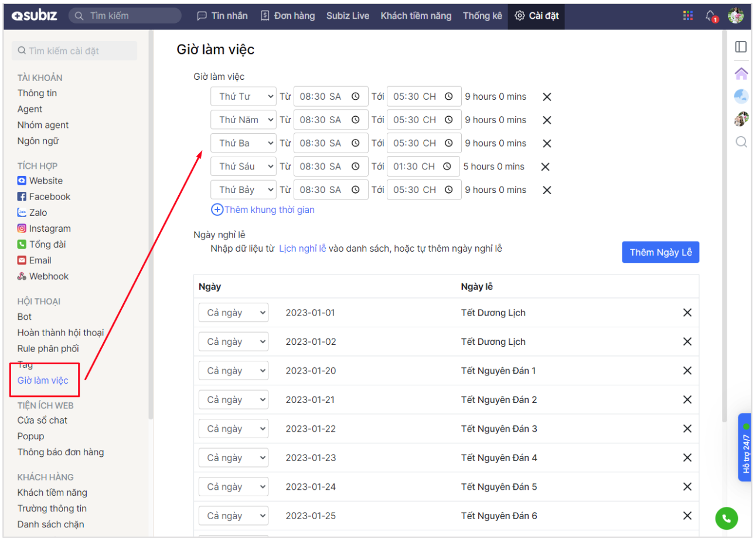This screenshot has width=756, height=542.
Task: Click the Tìm kiếm cài đặt search field
Action: [74, 51]
